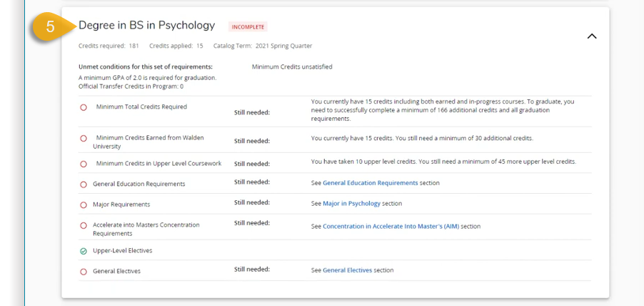
Task: Click 'Catalog Term: 2021 Spring Quarter' text
Action: [263, 46]
